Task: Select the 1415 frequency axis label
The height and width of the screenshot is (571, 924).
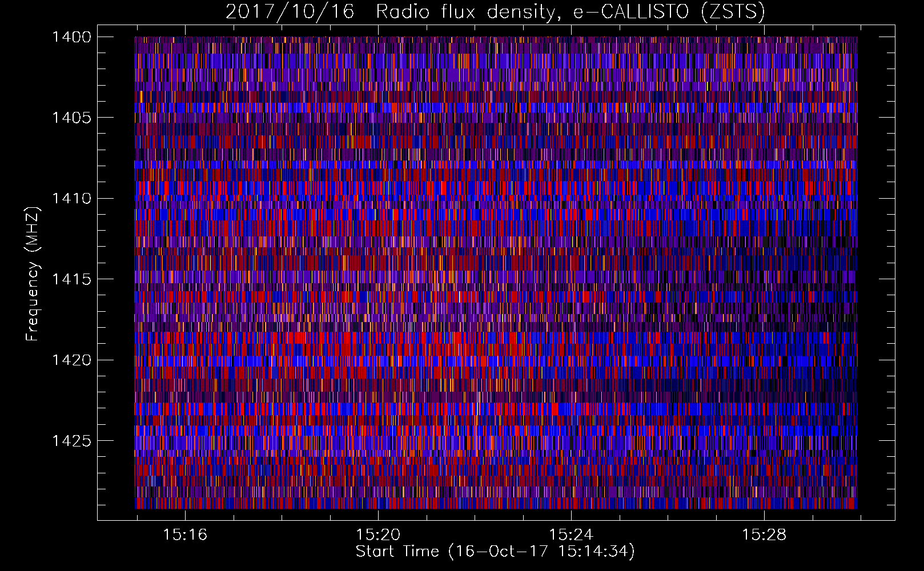Action: pyautogui.click(x=71, y=279)
